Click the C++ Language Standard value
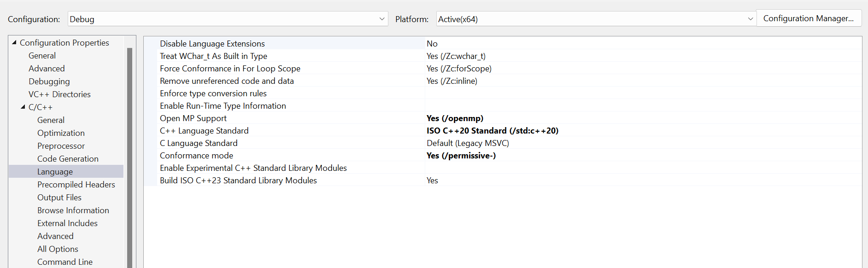This screenshot has width=868, height=268. (493, 131)
